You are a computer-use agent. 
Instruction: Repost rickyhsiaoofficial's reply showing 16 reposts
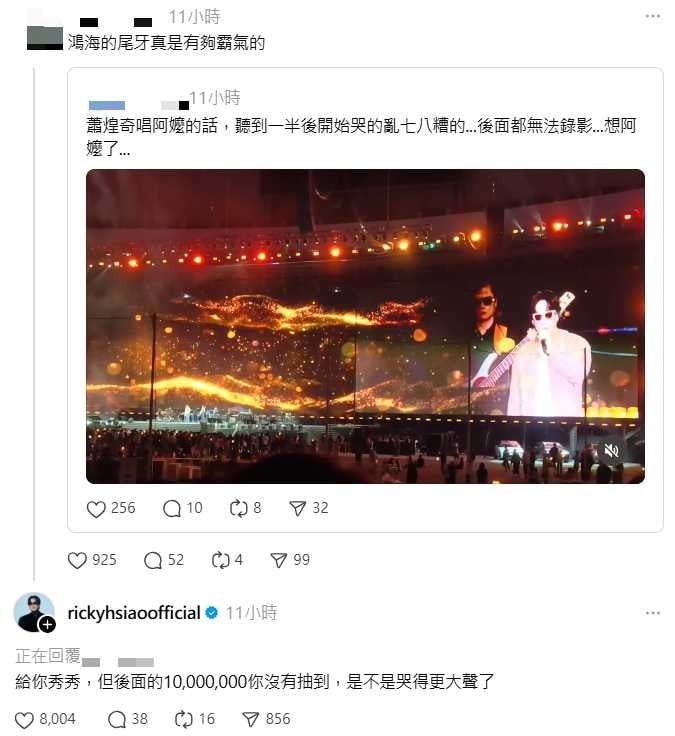[x=184, y=720]
